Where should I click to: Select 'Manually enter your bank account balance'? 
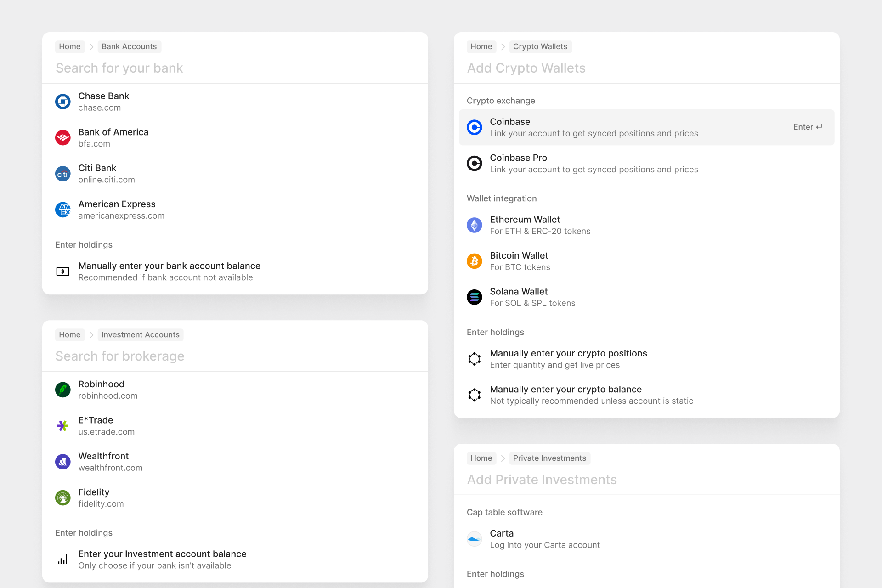click(235, 271)
